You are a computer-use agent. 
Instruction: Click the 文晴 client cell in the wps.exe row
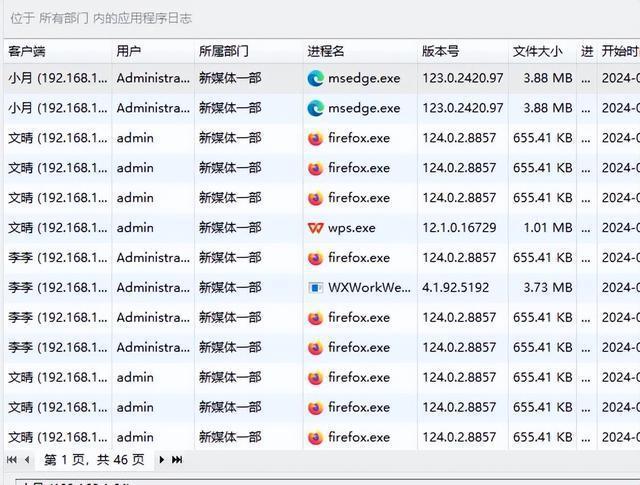click(x=58, y=228)
